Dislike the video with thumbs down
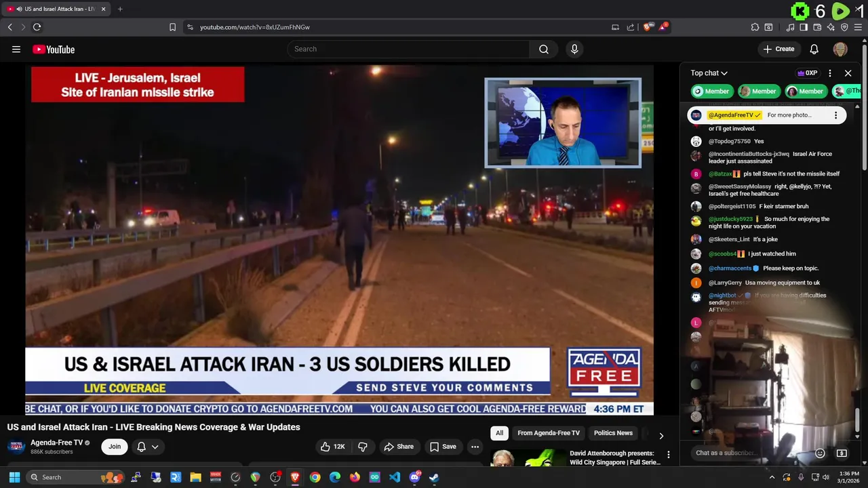This screenshot has width=868, height=488. (363, 447)
